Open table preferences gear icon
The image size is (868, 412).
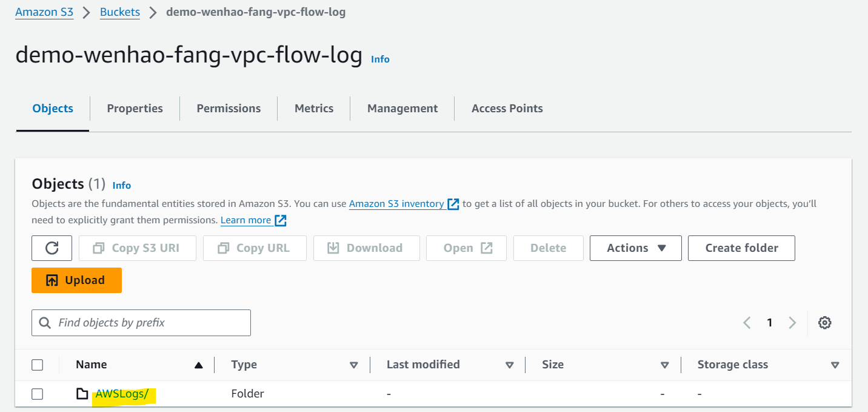[x=824, y=323]
